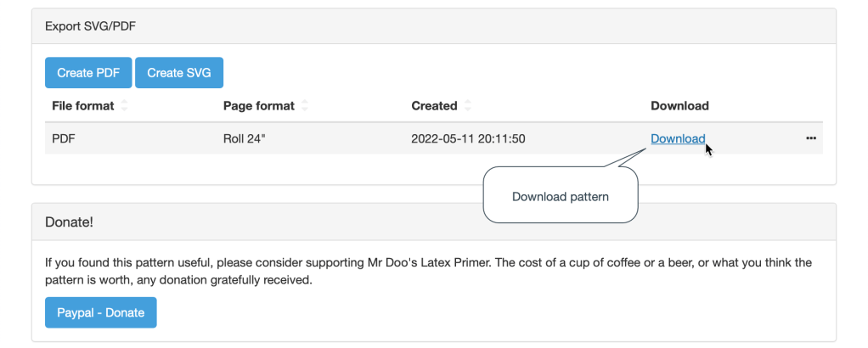Open the three-dots row options menu
The height and width of the screenshot is (348, 868).
[x=811, y=138]
